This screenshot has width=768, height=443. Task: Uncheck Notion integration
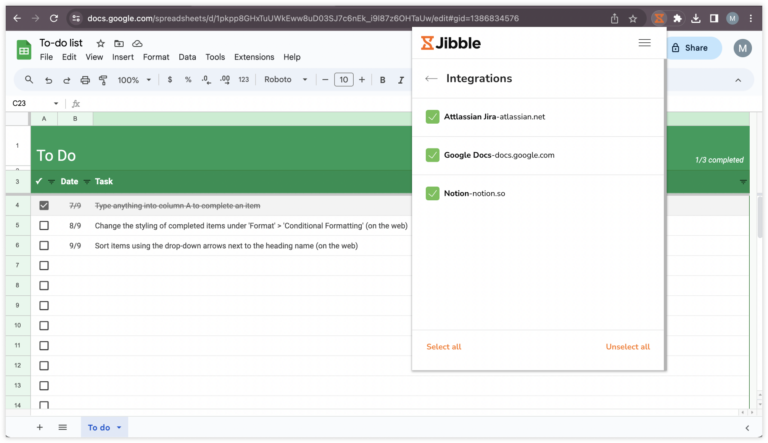pos(432,193)
